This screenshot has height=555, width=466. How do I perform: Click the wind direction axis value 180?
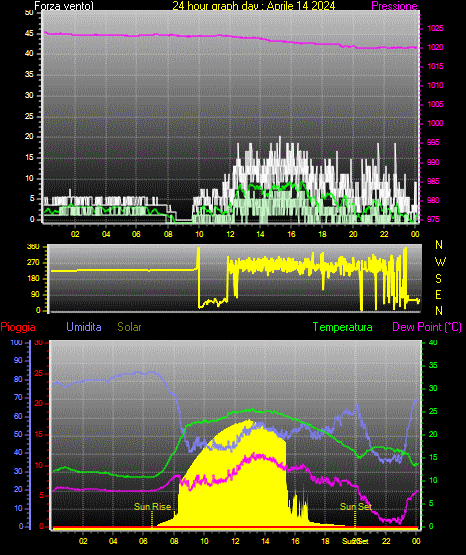(x=33, y=279)
